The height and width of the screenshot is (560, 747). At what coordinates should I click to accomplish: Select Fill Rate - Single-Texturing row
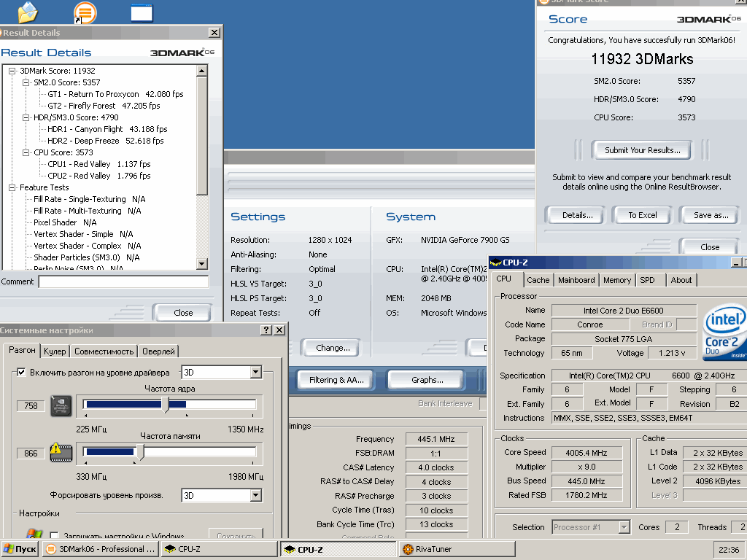(89, 199)
